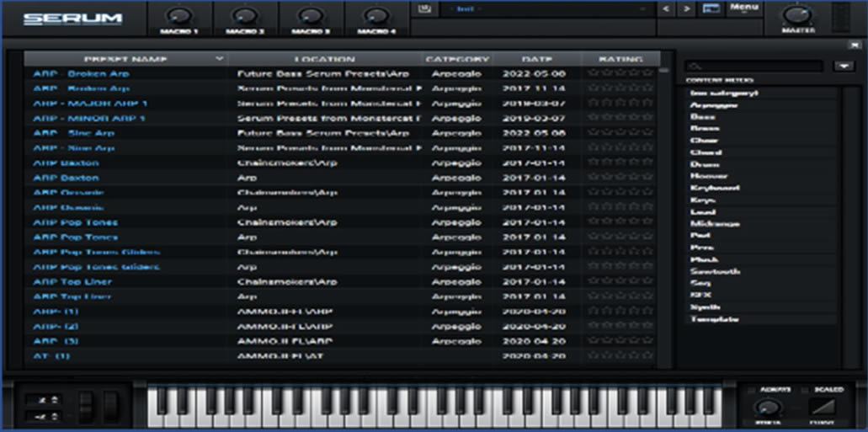Open the Serum Menu dropdown
Viewport: 868px width, 432px height.
[744, 8]
